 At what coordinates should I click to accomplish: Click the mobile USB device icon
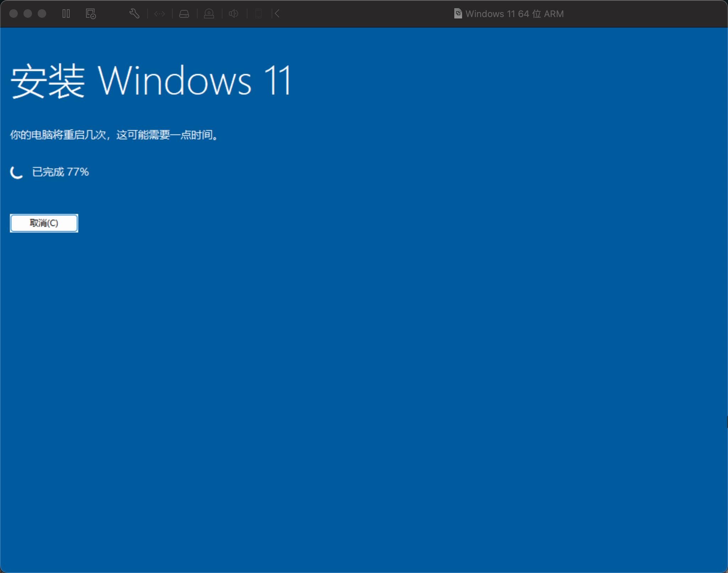(x=258, y=14)
